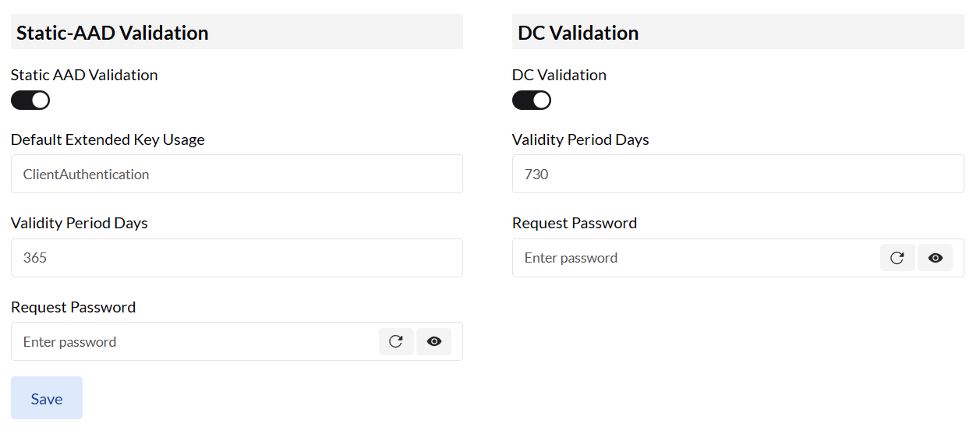Click the DC Validation toggle label
Screen dimensions: 980x434
559,76
